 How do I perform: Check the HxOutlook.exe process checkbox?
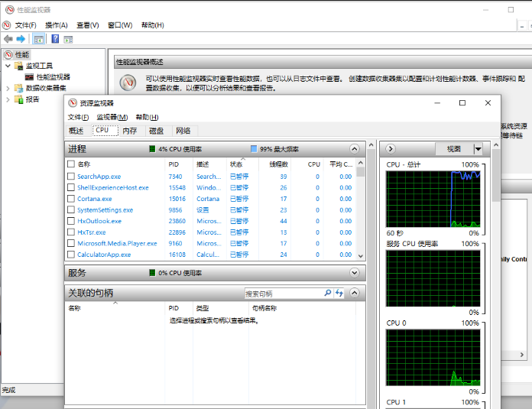[x=71, y=221]
